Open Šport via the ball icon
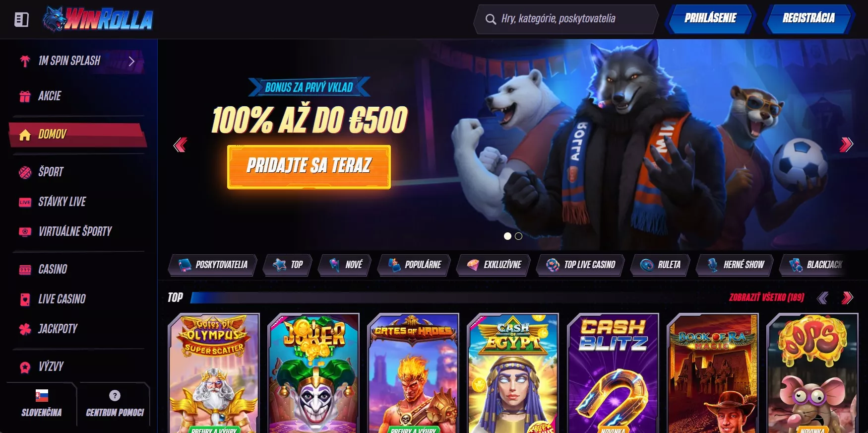The height and width of the screenshot is (433, 868). (x=25, y=172)
